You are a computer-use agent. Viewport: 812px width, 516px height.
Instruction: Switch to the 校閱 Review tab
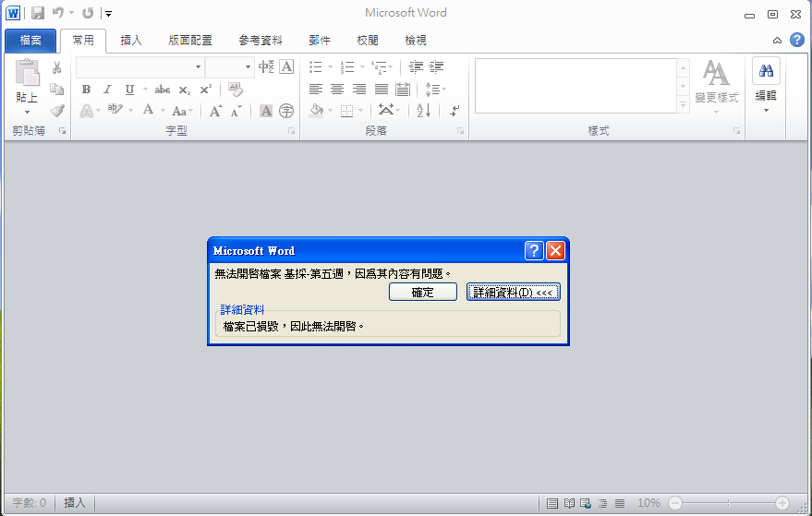click(x=368, y=41)
